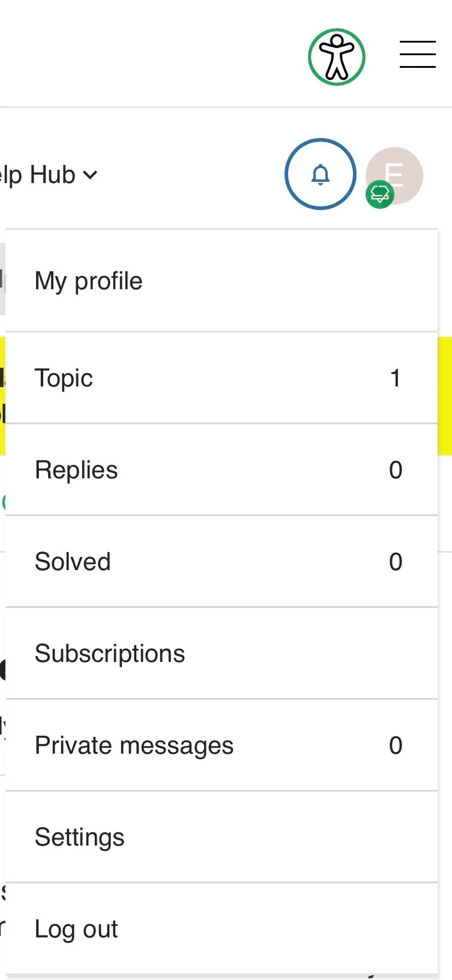
Task: Click the Solved count of 0
Action: pyautogui.click(x=395, y=562)
